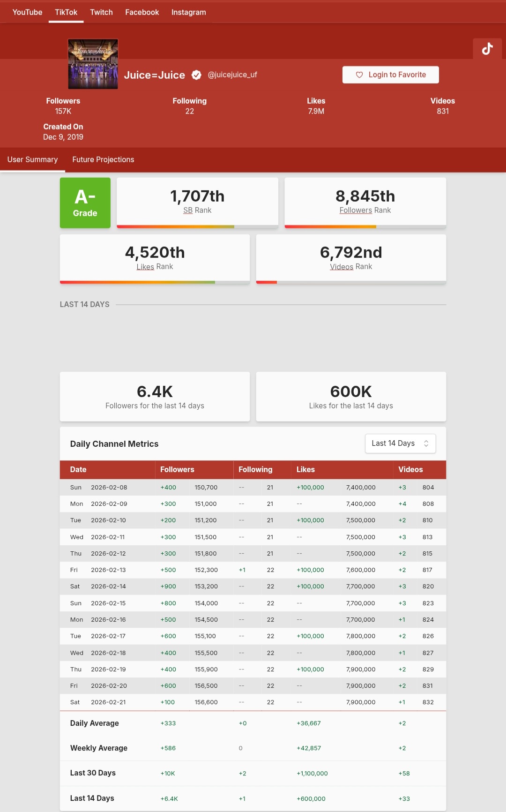Click the heart icon in Login to Favorite

359,75
